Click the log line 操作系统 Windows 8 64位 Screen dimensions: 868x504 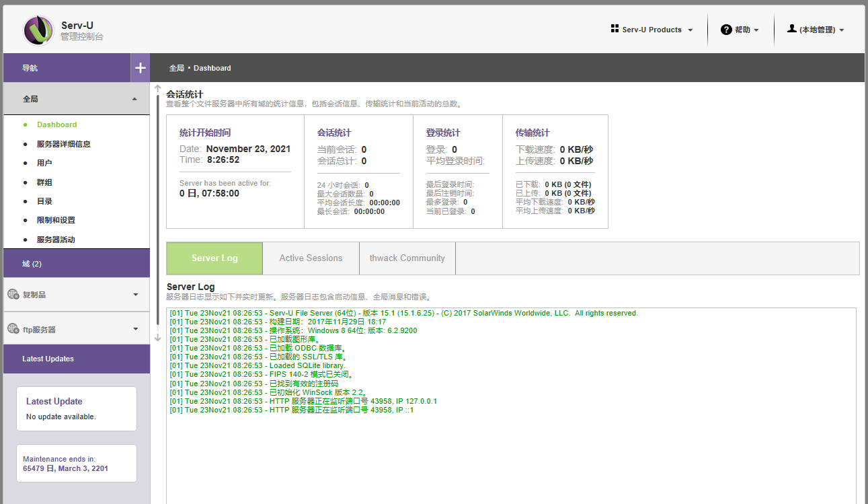pyautogui.click(x=293, y=330)
